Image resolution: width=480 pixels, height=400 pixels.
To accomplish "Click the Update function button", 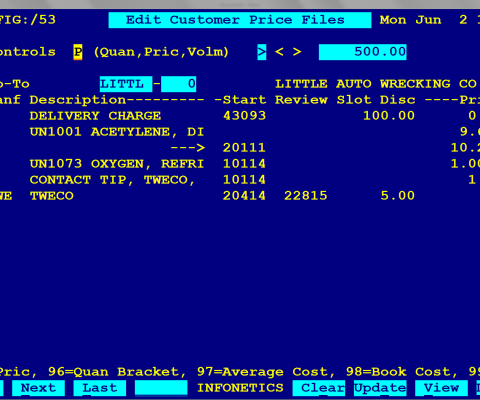I will pyautogui.click(x=380, y=388).
